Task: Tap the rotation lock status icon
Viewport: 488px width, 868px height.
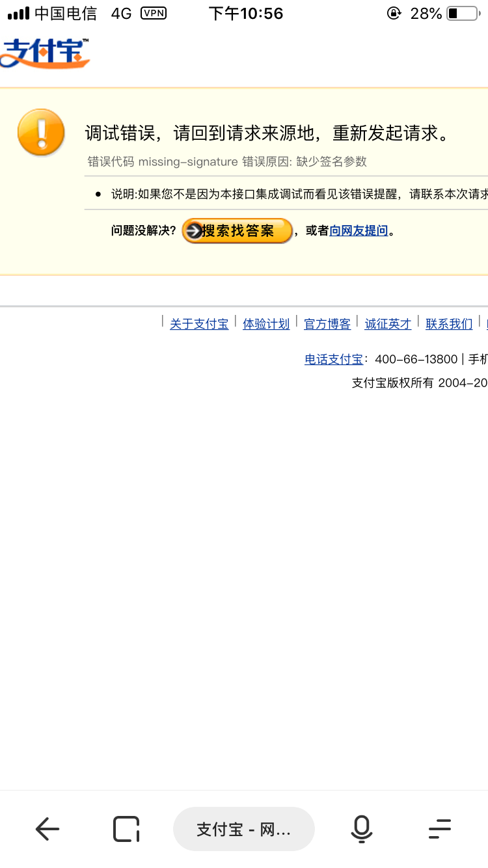Action: tap(394, 13)
